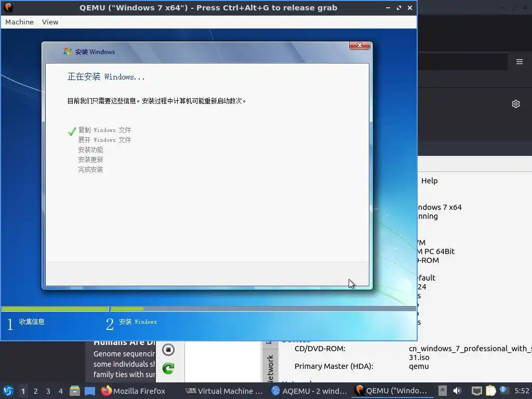
Task: Switch to workspace 4 in the pager
Action: (61, 391)
